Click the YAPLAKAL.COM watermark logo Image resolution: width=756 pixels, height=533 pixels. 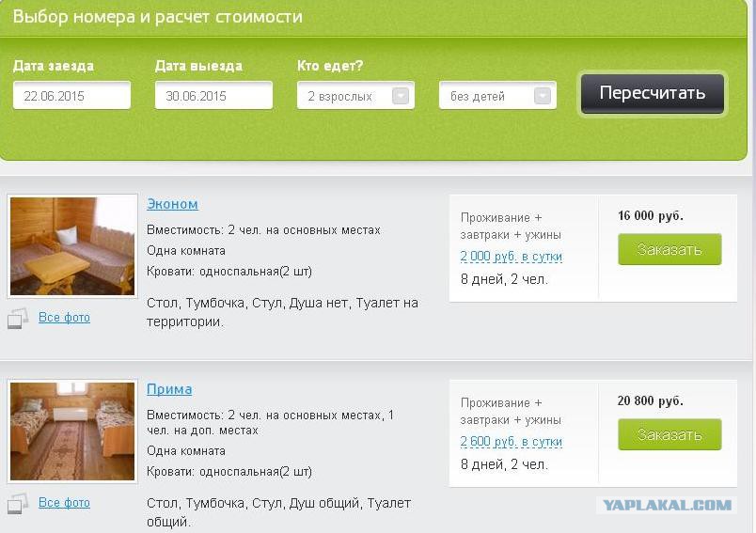(668, 505)
